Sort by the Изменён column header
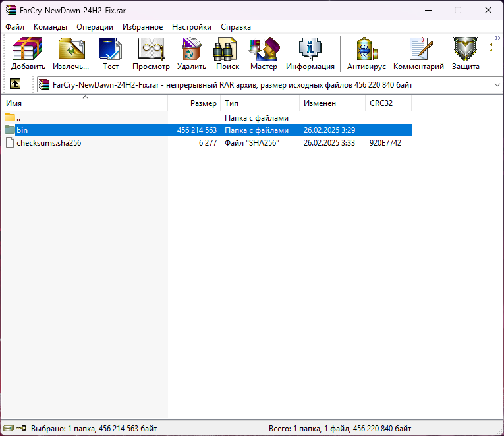This screenshot has height=436, width=504. pyautogui.click(x=332, y=103)
